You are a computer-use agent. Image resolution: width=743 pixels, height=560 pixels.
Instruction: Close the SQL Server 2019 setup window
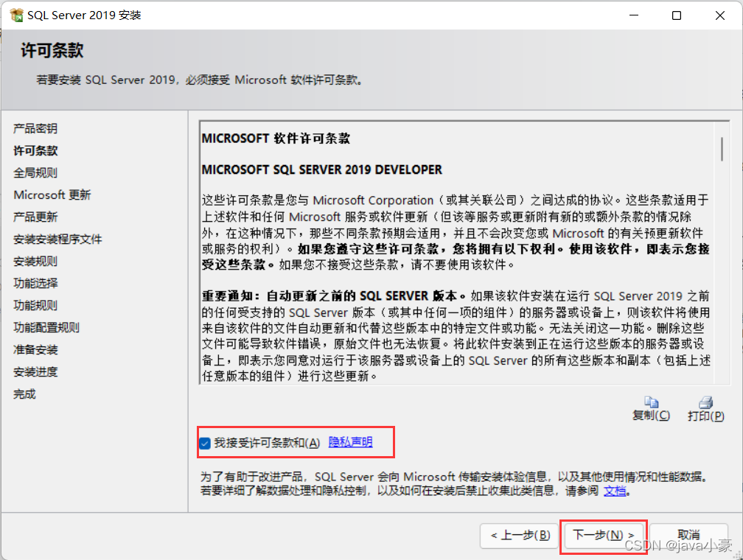(719, 15)
